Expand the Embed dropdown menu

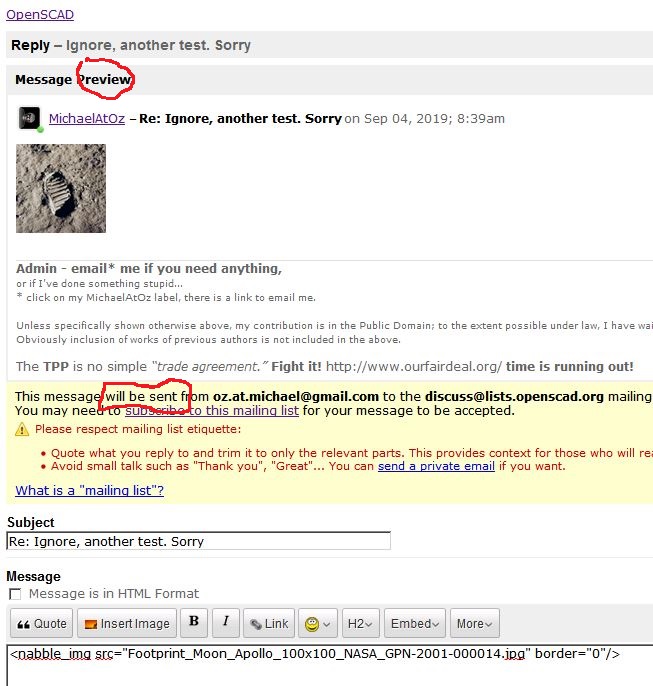[415, 623]
